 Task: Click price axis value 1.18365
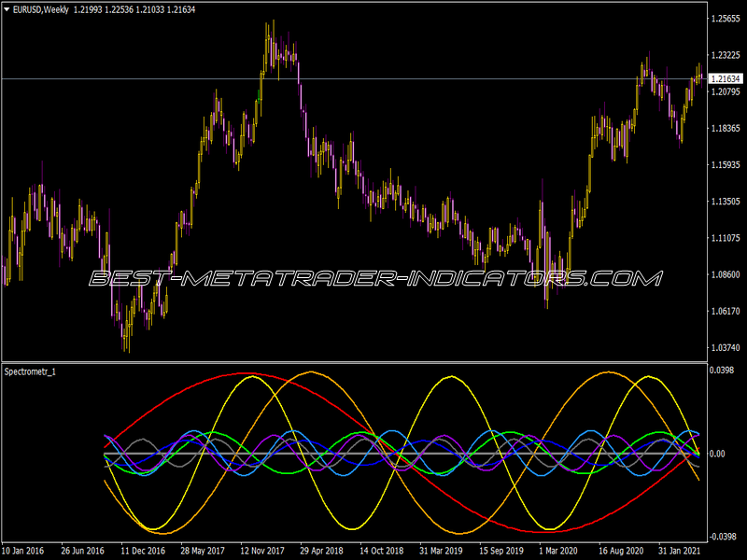click(726, 128)
